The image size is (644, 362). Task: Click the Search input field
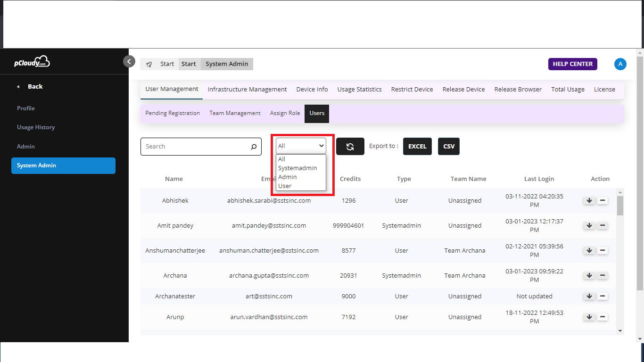196,147
